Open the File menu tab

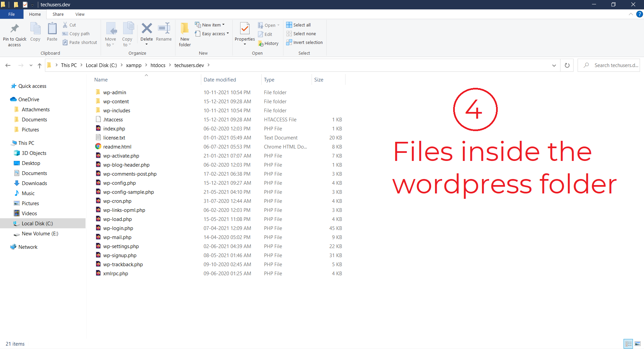[x=11, y=14]
